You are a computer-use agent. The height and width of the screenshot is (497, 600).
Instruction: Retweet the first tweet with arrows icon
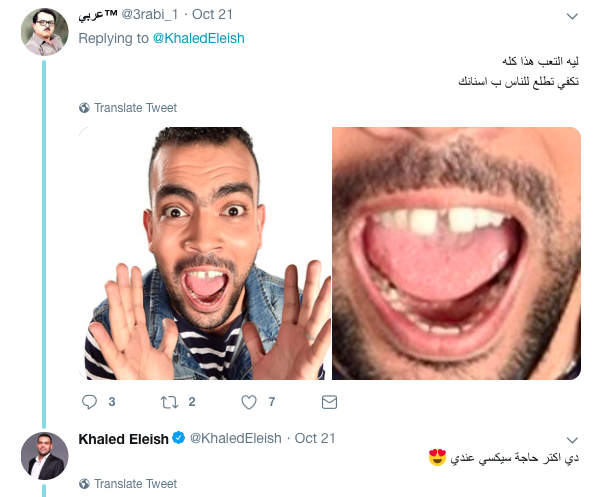(169, 402)
